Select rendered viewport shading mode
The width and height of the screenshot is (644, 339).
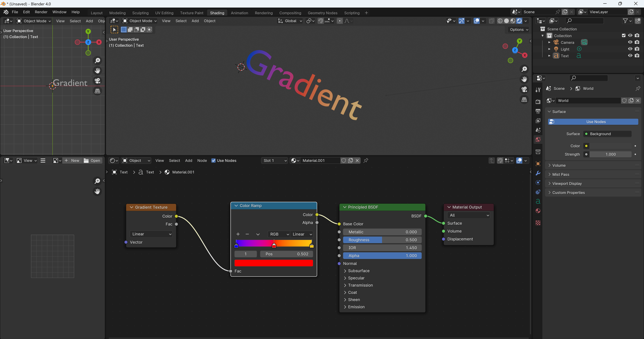click(x=519, y=21)
